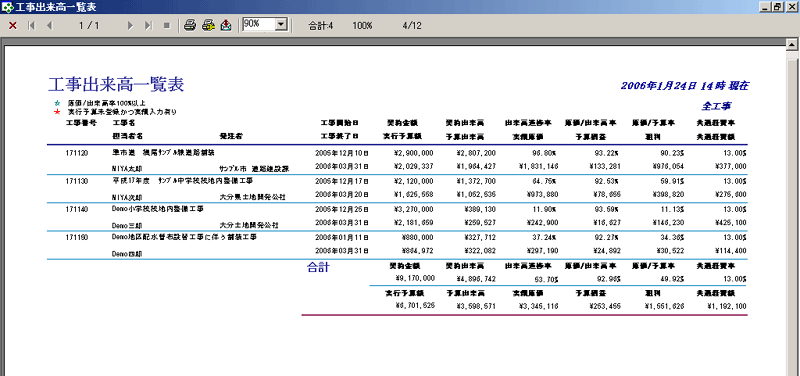Image resolution: width=800 pixels, height=376 pixels.
Task: Open the window system menu icon
Action: [7, 7]
